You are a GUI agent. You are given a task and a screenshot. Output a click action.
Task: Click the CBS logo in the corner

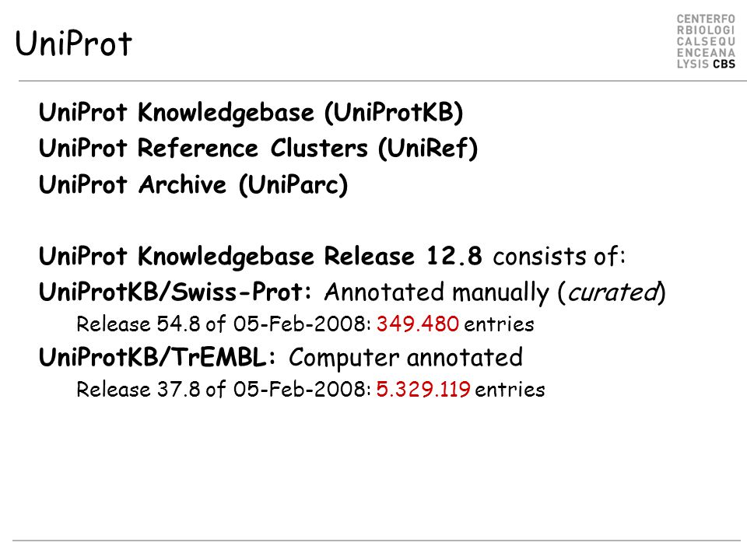tap(706, 41)
